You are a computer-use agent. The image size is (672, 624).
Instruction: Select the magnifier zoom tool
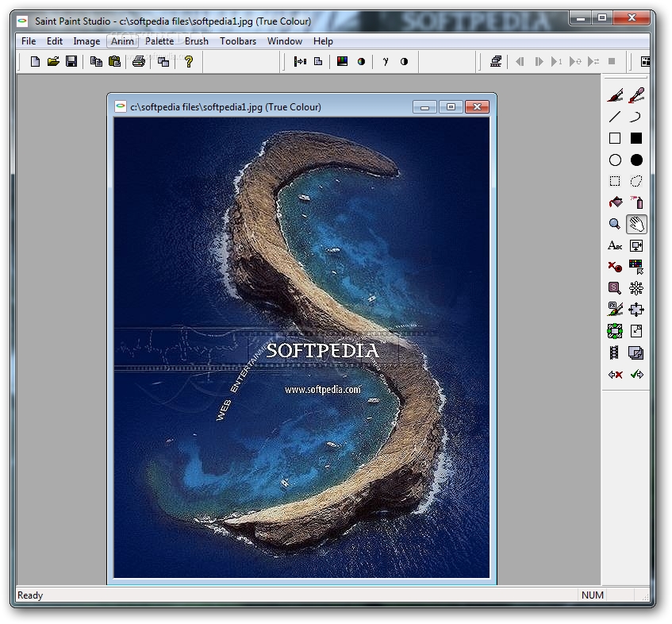point(615,224)
